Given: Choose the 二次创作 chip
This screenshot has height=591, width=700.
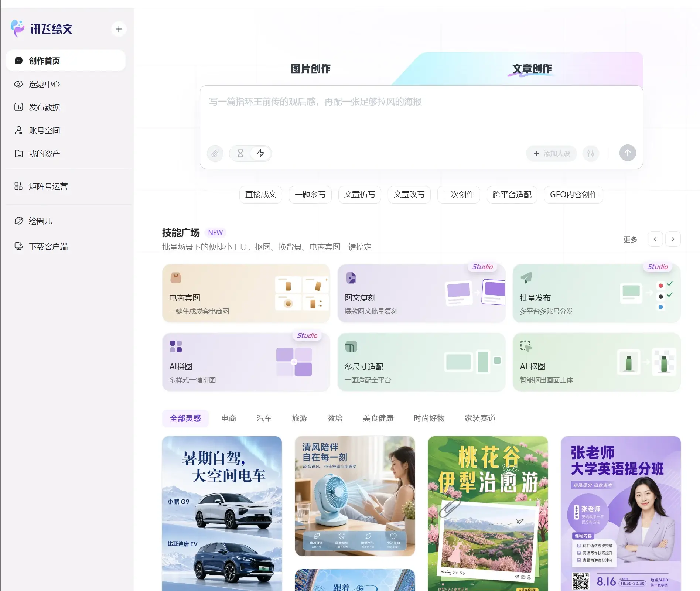Looking at the screenshot, I should click(x=459, y=194).
